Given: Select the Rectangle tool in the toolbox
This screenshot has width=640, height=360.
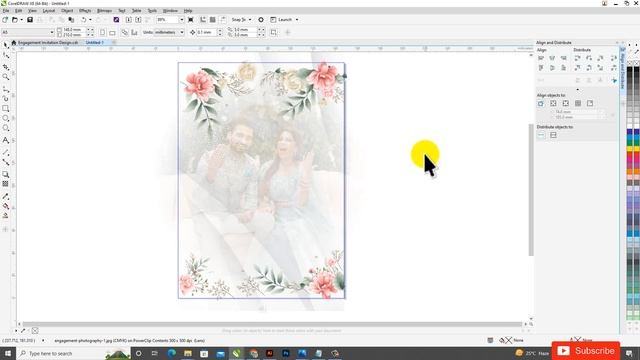Looking at the screenshot, I should (5, 109).
